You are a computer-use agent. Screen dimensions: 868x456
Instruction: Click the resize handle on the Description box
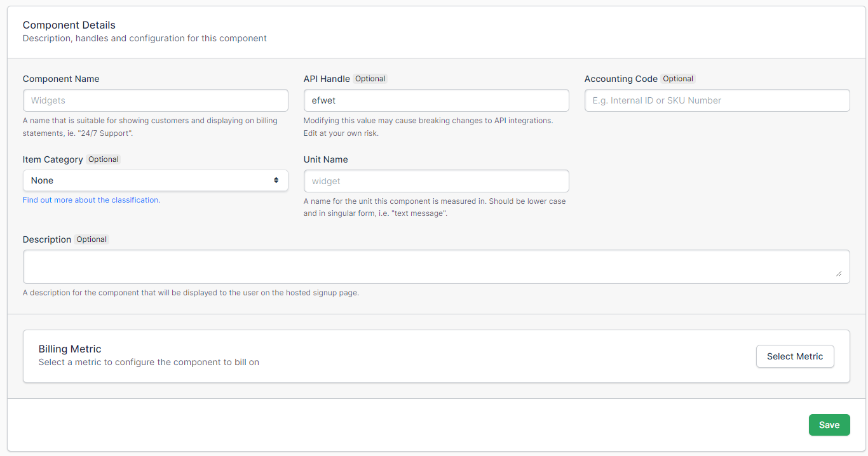[839, 274]
